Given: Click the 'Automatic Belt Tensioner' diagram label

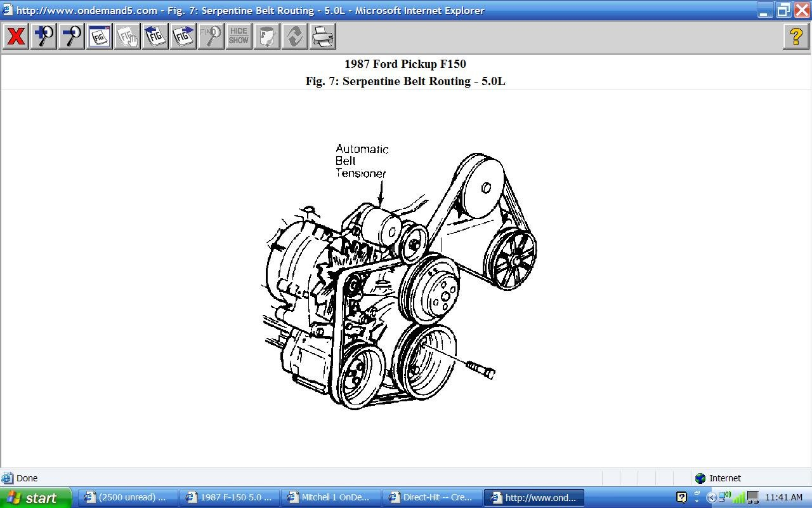Looking at the screenshot, I should point(362,161).
